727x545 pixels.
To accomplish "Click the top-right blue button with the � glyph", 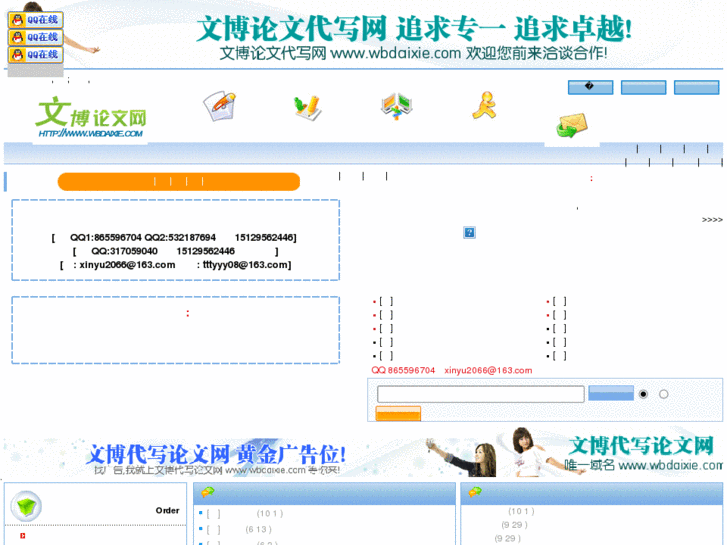I will (590, 87).
